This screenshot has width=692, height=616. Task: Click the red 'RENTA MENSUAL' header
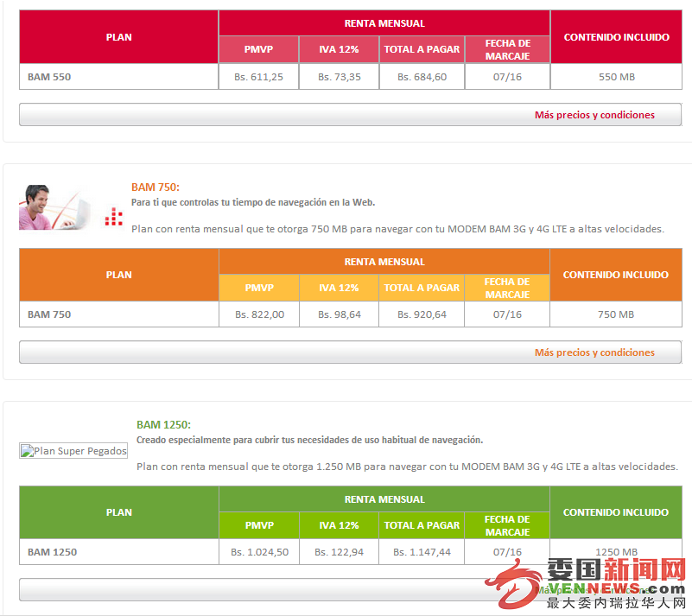[x=384, y=23]
